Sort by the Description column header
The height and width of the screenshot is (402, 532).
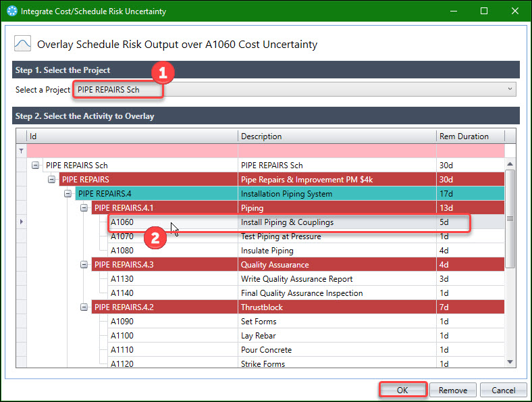pos(337,136)
